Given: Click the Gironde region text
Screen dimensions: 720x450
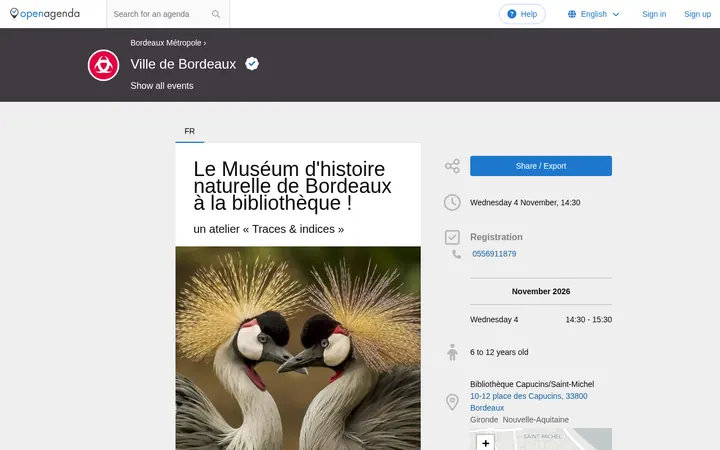Looking at the screenshot, I should click(x=484, y=420).
